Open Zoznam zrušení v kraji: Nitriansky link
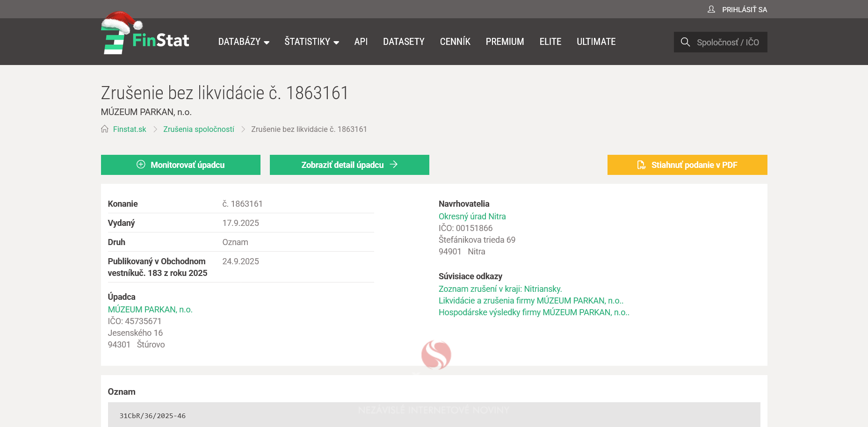Viewport: 868px width, 427px height. coord(500,289)
